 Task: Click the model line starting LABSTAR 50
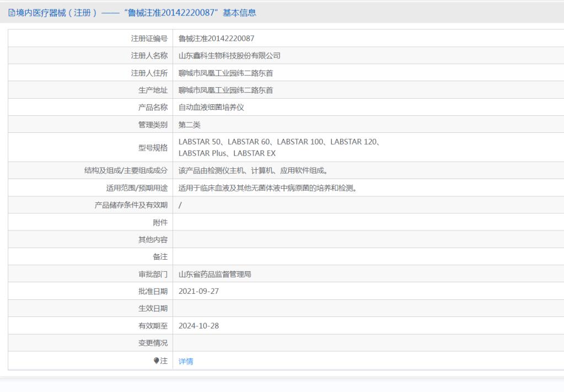[279, 142]
